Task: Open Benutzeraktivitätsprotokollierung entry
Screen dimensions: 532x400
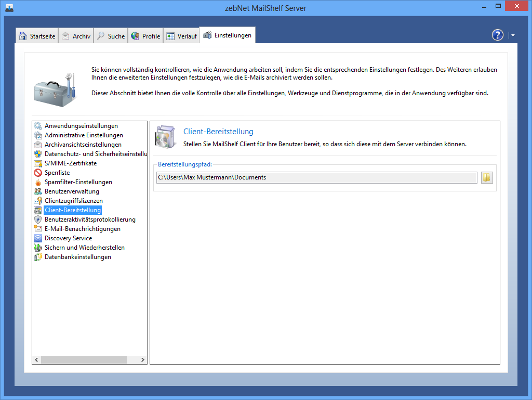Action: (x=90, y=220)
